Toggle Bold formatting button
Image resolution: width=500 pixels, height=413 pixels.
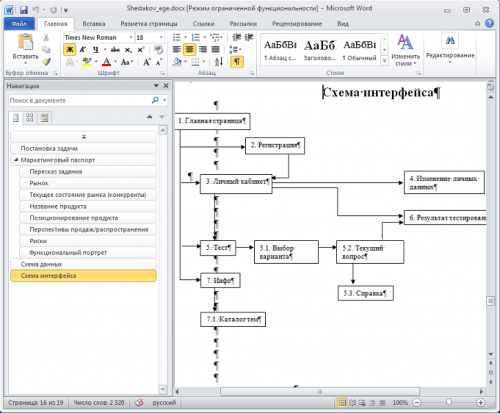[70, 50]
